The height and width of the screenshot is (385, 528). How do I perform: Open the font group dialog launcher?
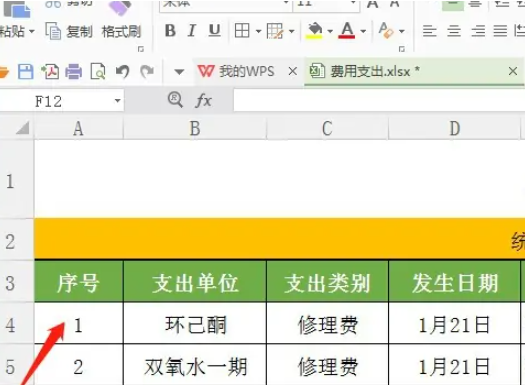pyautogui.click(x=402, y=49)
